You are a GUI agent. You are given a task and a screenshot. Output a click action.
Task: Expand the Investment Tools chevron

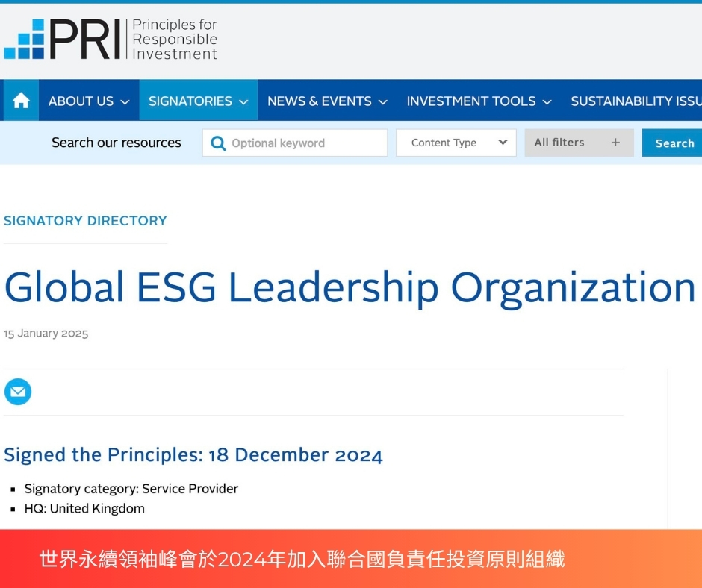coord(547,102)
